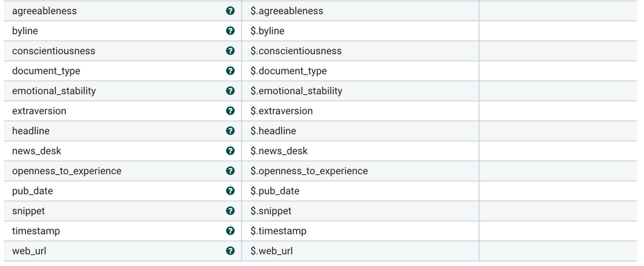
Task: Click help icon next to news_desk
Action: pos(230,151)
